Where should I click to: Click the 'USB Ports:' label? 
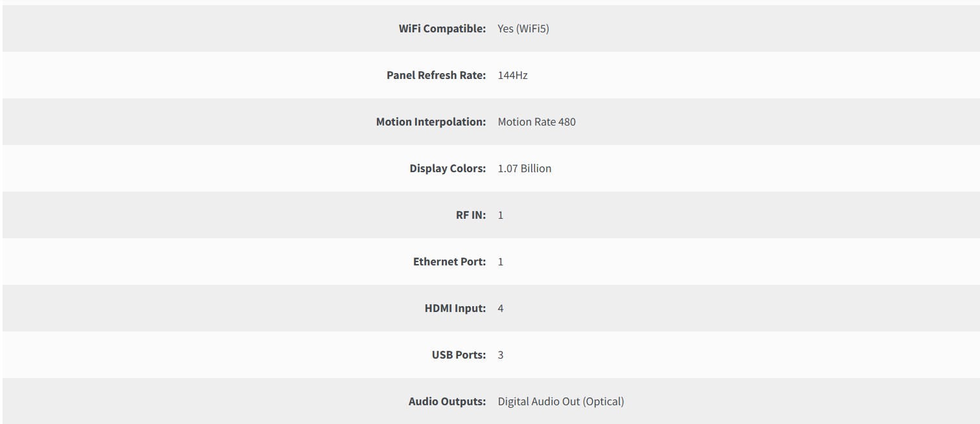click(x=459, y=355)
